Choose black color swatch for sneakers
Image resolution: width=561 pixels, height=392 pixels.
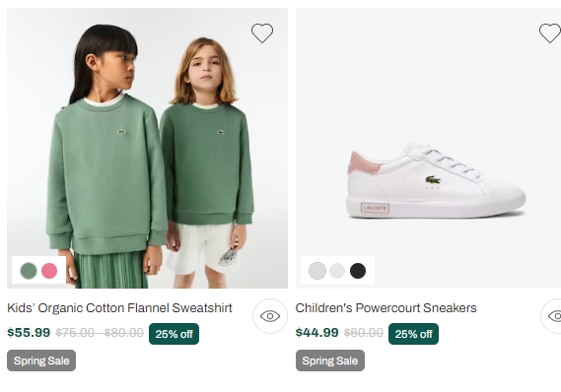pyautogui.click(x=358, y=271)
